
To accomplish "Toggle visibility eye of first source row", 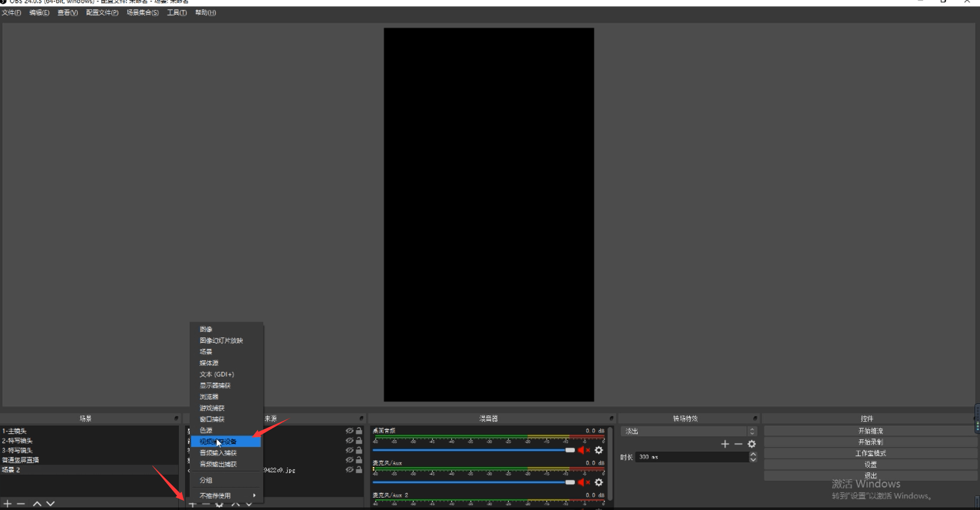I will 349,431.
